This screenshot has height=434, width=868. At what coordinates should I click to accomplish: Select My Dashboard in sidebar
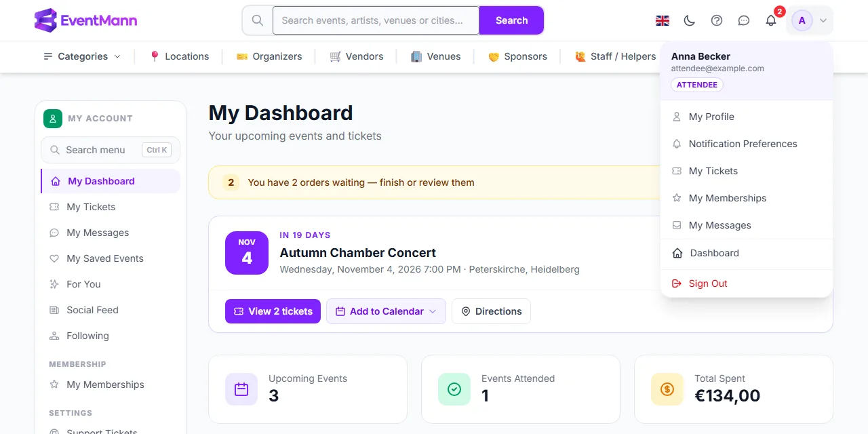coord(111,181)
